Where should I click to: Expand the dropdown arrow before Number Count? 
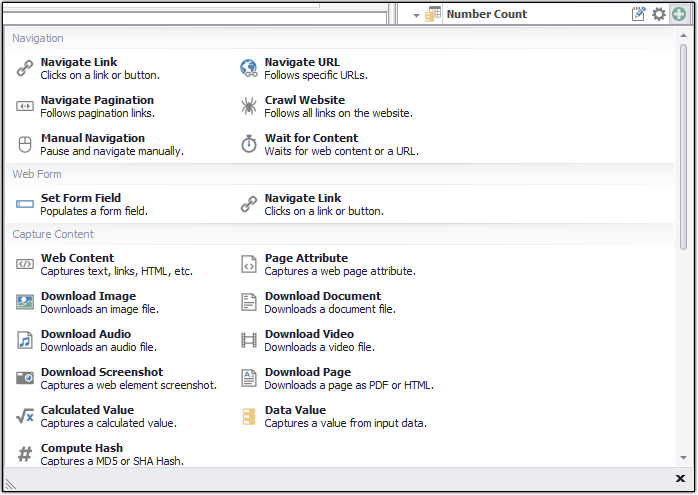416,15
